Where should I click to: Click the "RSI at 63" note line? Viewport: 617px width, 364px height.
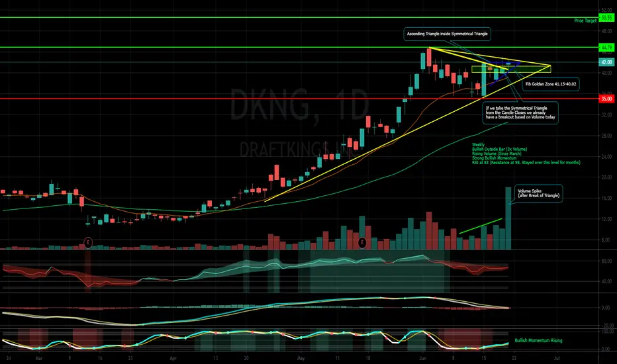point(526,163)
